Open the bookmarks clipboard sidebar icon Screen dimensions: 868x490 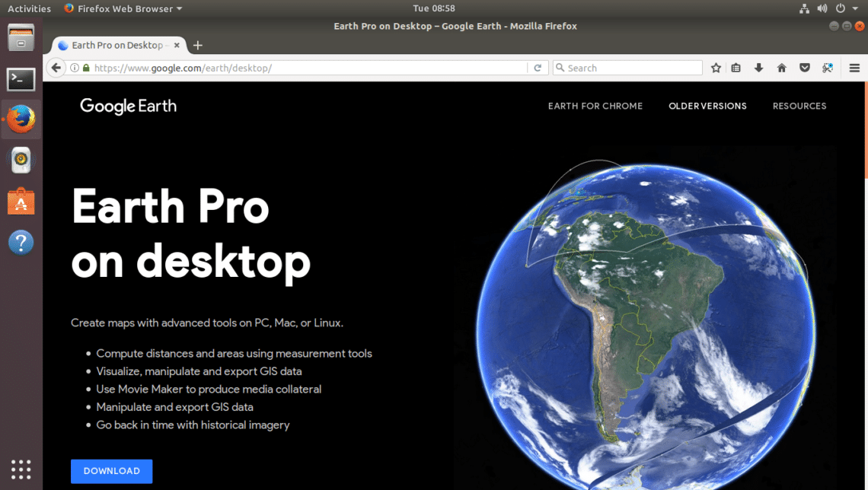[x=736, y=68]
